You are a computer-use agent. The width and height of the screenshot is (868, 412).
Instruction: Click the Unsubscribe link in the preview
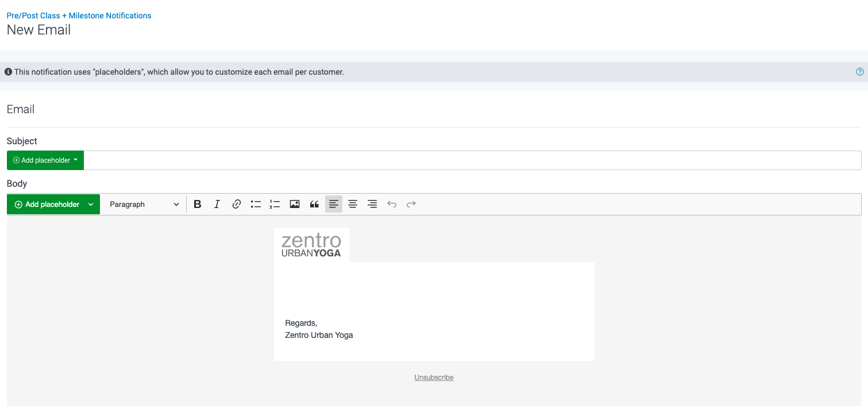(x=434, y=377)
